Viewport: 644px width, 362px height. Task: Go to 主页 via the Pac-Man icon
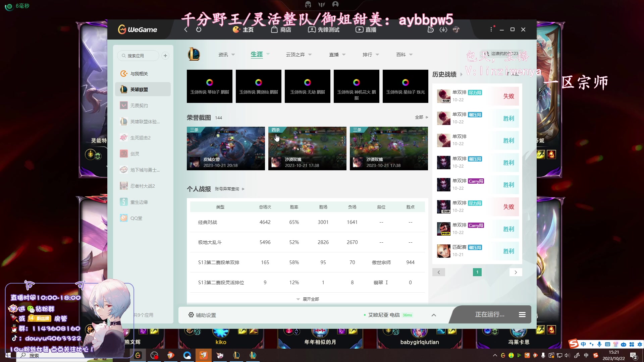pos(244,29)
